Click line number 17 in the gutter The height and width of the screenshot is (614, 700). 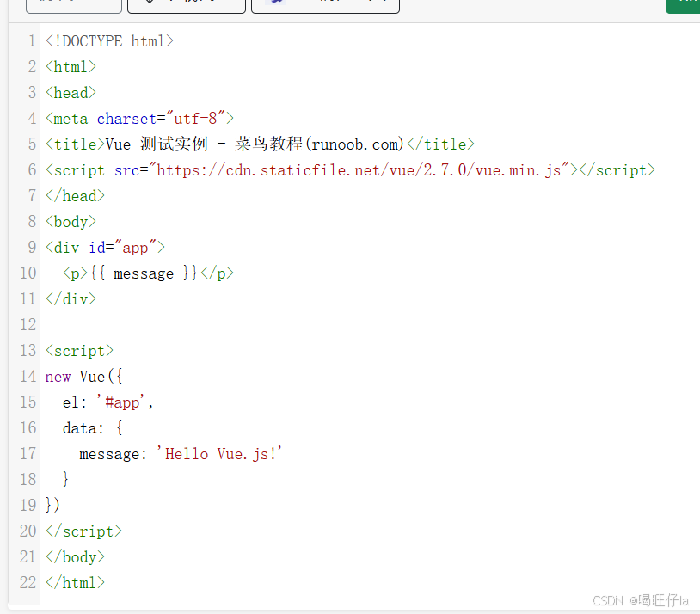[x=28, y=454]
